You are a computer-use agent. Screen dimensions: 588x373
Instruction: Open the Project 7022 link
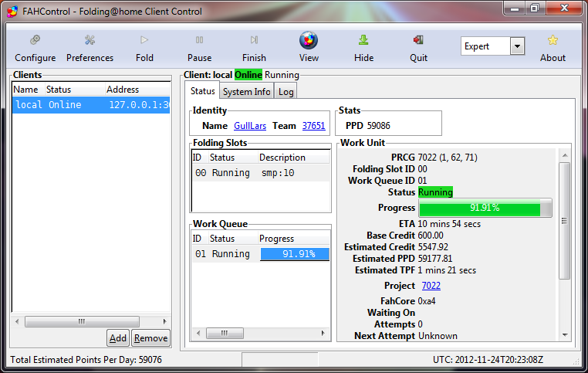click(431, 286)
